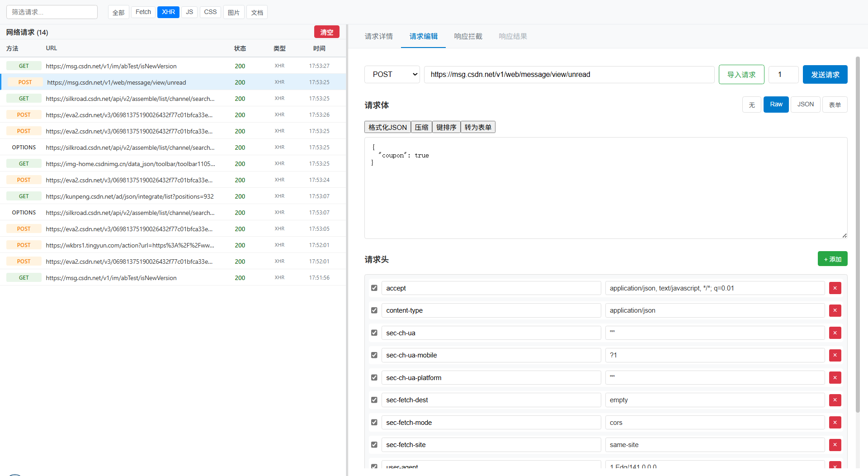Open the POST method dropdown

392,75
